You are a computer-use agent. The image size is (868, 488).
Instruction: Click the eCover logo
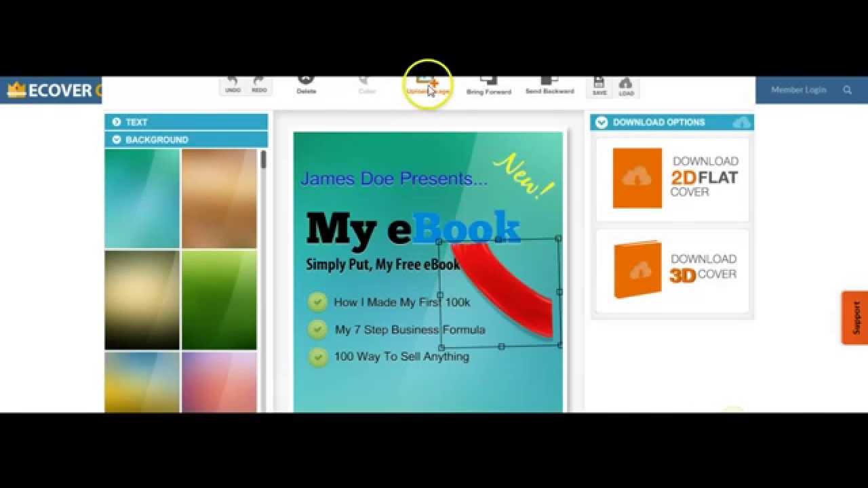[x=53, y=90]
